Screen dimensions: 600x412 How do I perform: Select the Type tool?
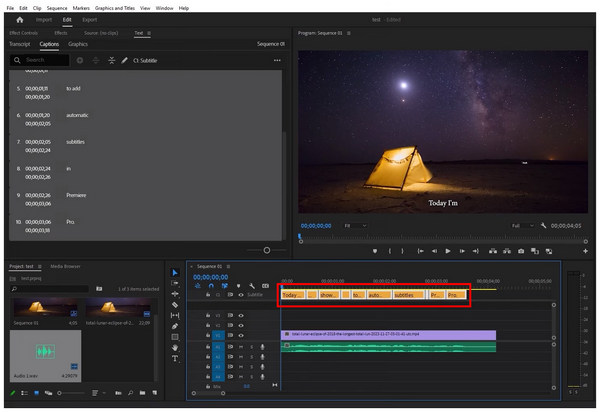coord(175,358)
